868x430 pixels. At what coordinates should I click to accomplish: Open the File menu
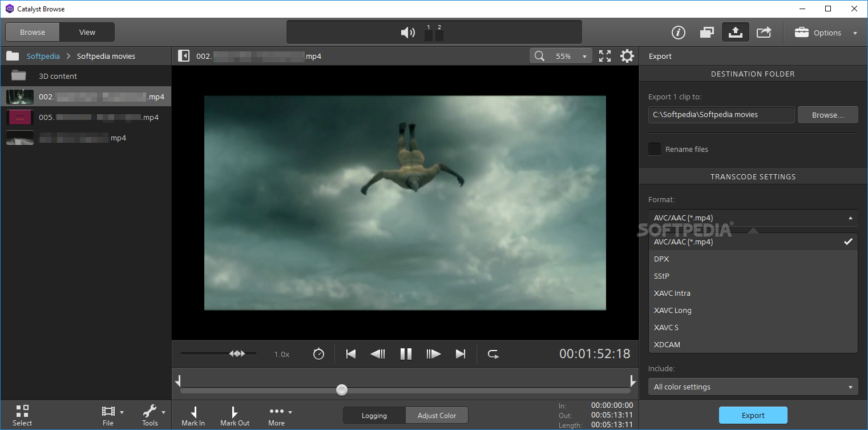[112, 415]
